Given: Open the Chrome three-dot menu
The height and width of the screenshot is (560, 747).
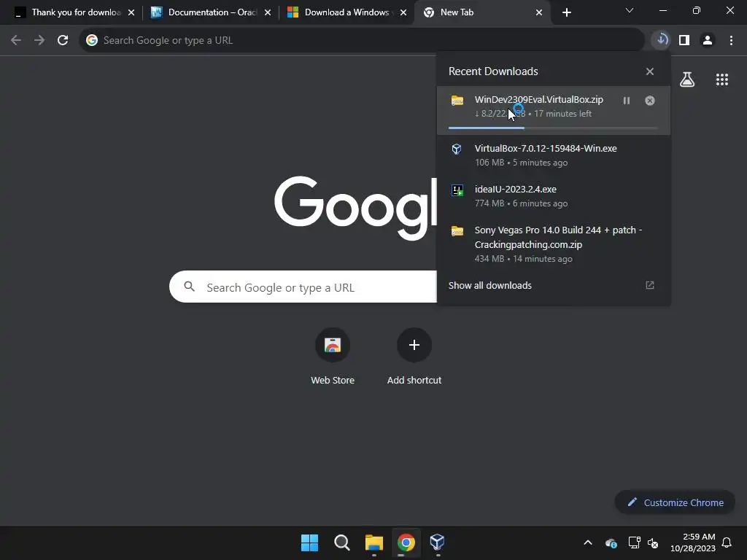Looking at the screenshot, I should coord(731,40).
